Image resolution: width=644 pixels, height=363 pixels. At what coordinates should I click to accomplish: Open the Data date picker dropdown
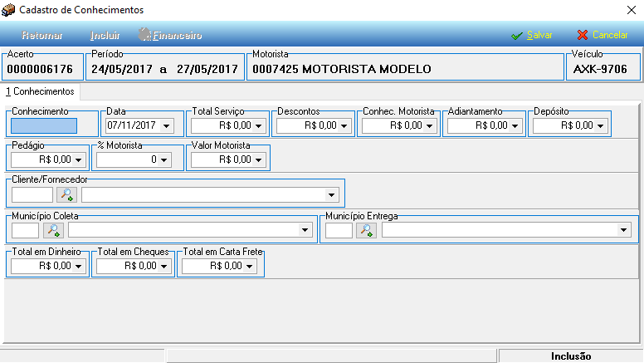point(166,125)
